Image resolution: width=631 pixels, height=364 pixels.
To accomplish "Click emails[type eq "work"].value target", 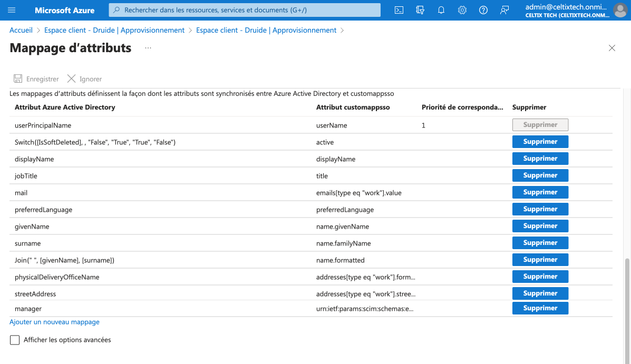I will [359, 193].
